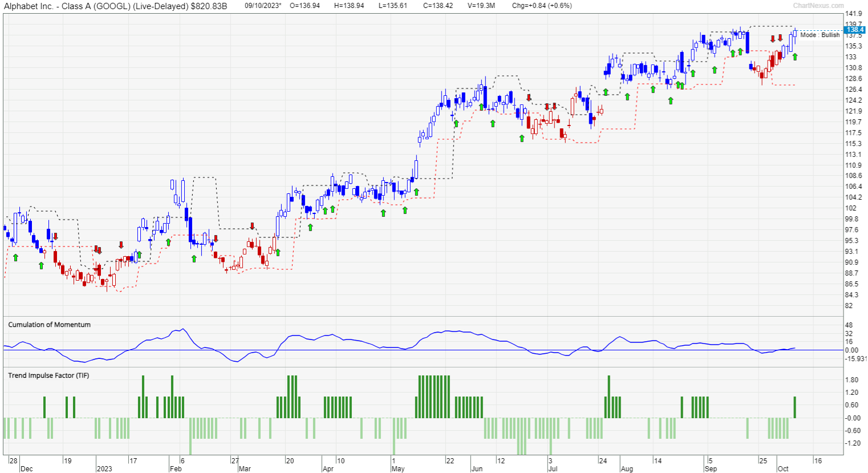
Task: Click the 113.1 price axis label
Action: click(x=854, y=155)
